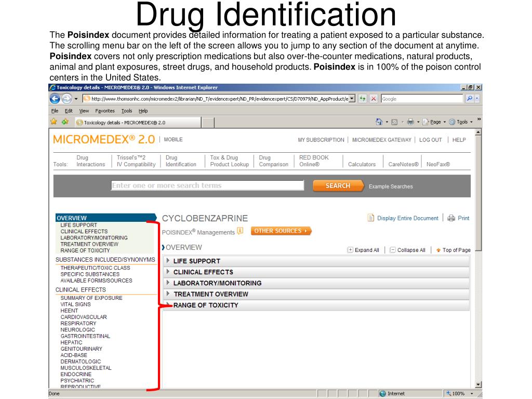
Task: Click the browser Back arrow button
Action: (55, 99)
